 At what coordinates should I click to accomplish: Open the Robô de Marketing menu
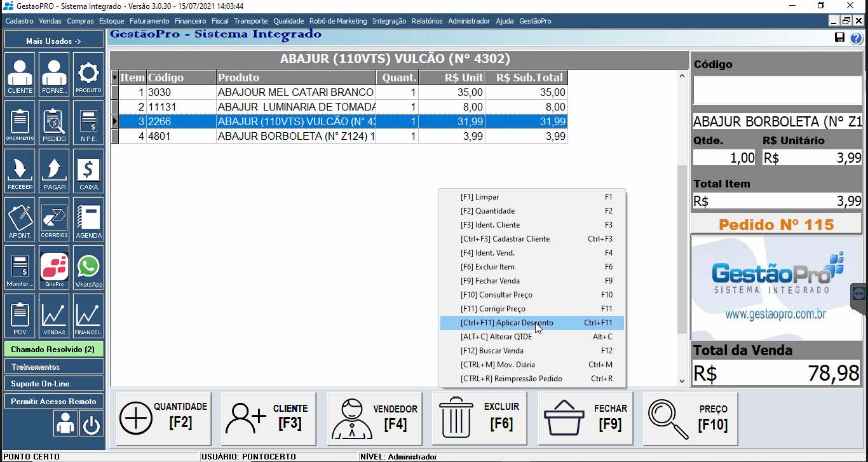pyautogui.click(x=338, y=21)
